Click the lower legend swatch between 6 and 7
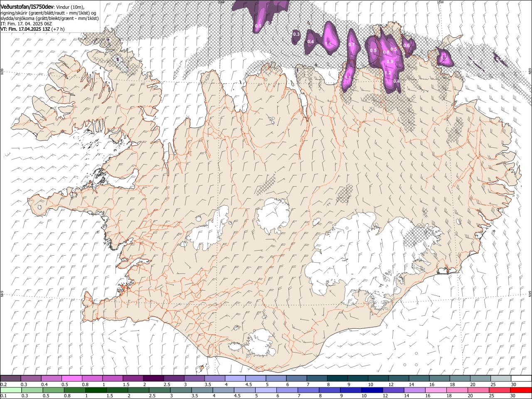Screen dimensions: 532x399 point(287,390)
